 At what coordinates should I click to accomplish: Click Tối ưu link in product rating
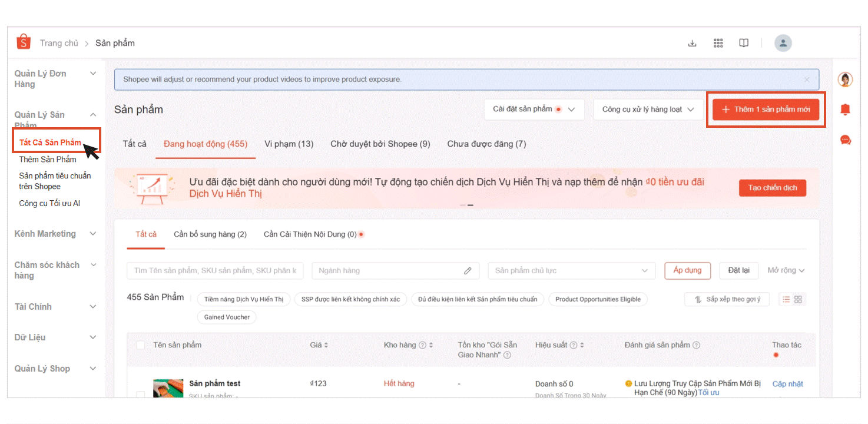tap(709, 393)
